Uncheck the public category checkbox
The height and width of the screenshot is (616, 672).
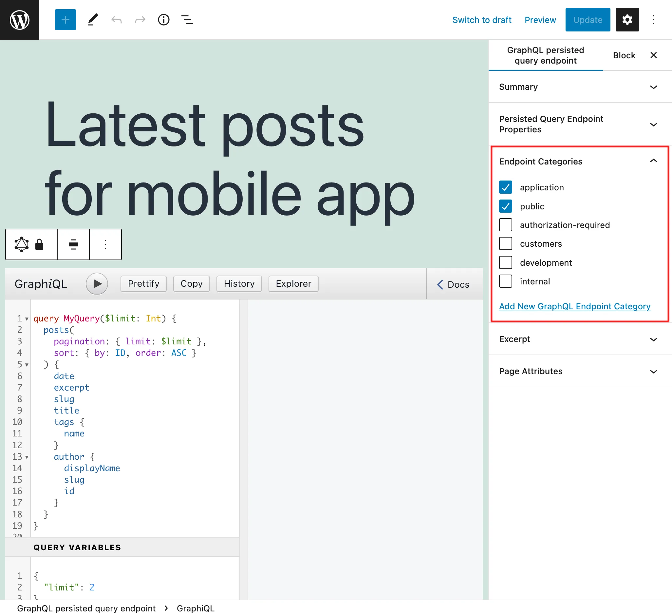click(x=505, y=206)
